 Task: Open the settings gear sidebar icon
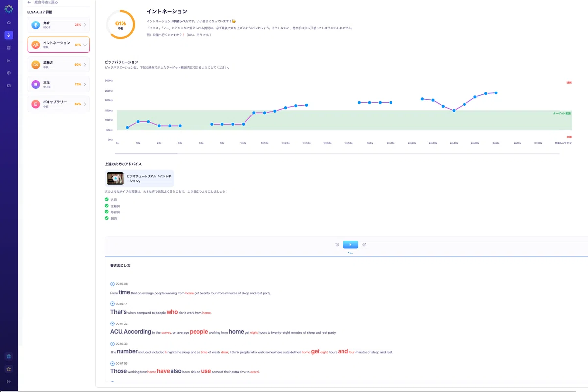[x=9, y=73]
